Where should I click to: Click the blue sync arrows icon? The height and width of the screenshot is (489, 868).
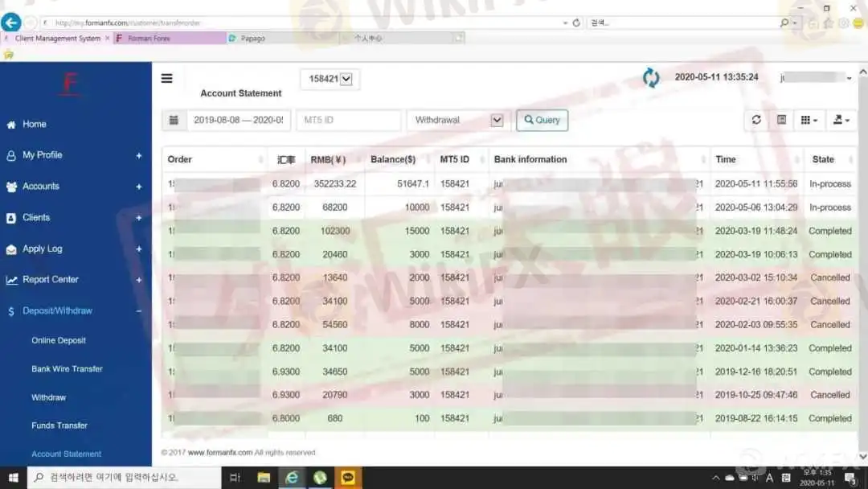tap(651, 78)
